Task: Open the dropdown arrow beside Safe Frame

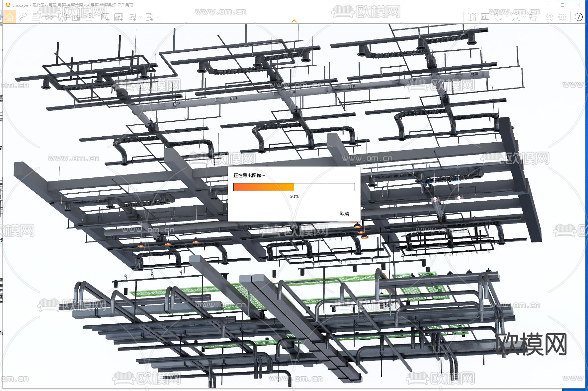Action: [x=524, y=17]
